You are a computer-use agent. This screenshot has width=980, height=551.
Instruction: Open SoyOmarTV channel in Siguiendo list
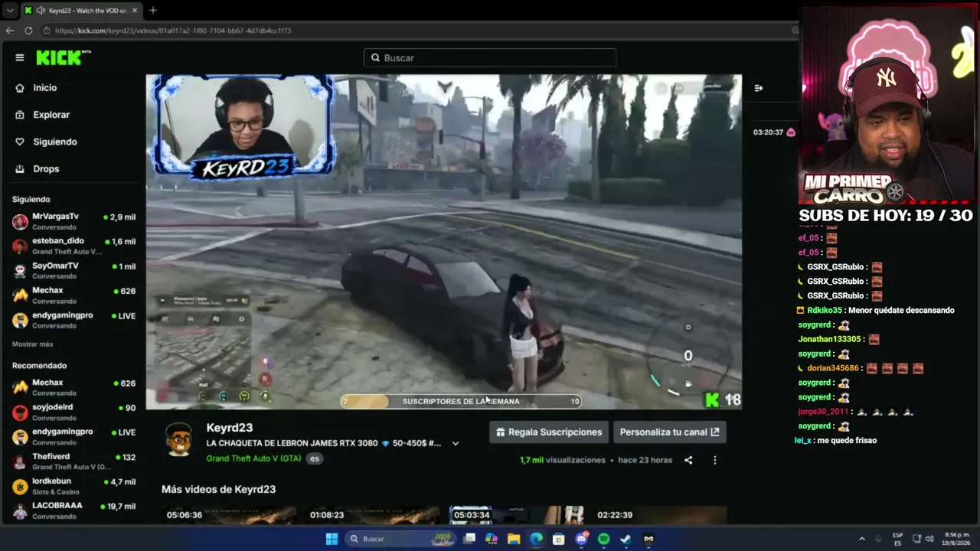[73, 271]
